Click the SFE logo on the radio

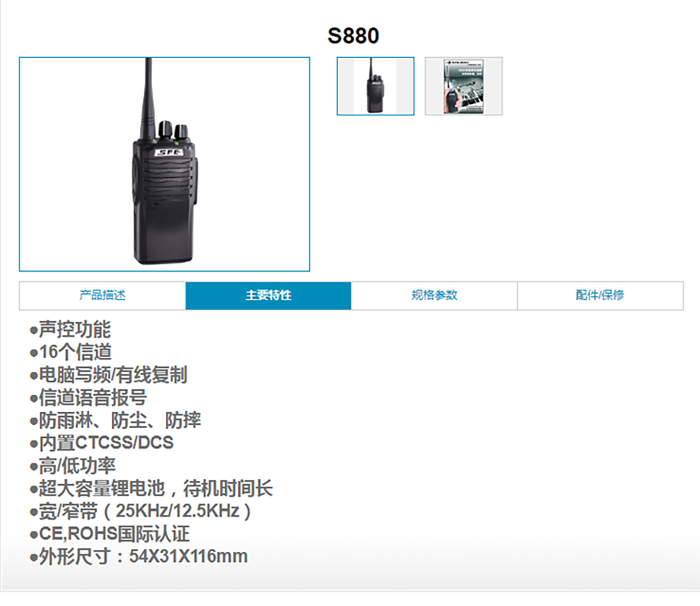point(169,152)
